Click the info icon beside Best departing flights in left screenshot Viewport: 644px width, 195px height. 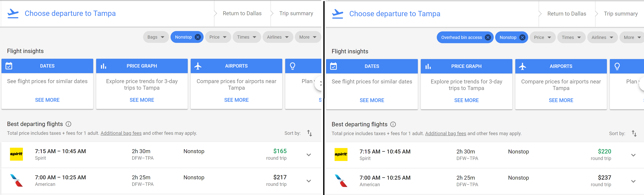[68, 124]
